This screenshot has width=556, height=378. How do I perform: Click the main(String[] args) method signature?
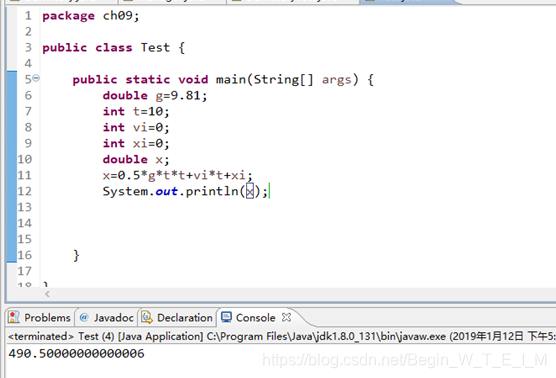[223, 79]
